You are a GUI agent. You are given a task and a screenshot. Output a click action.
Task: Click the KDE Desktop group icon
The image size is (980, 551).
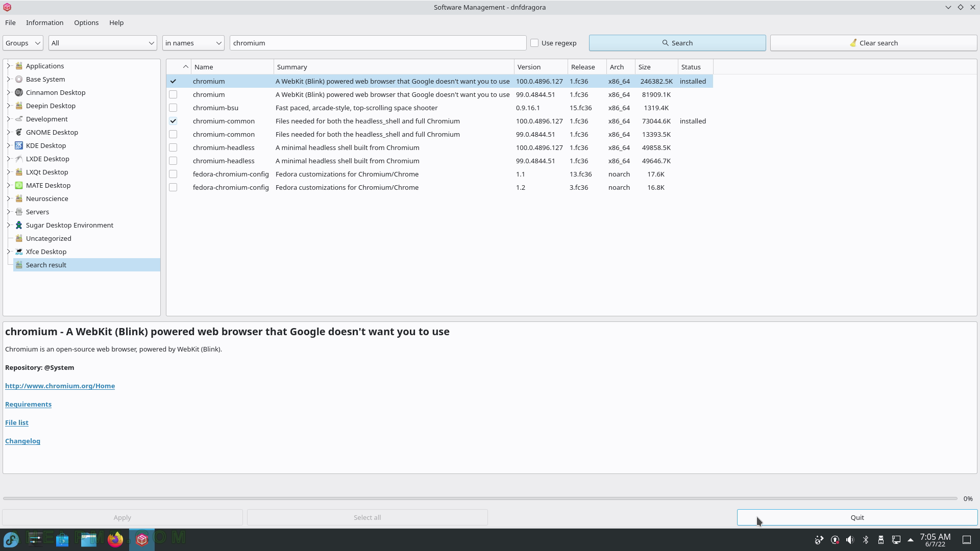coord(19,145)
